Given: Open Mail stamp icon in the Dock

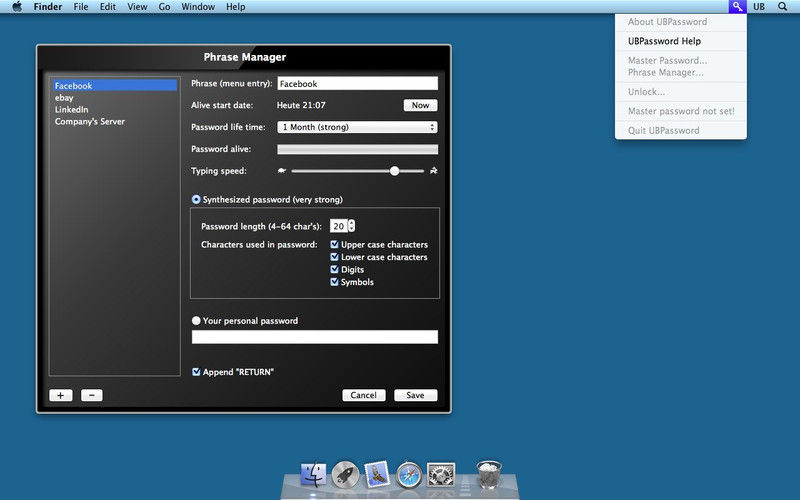Looking at the screenshot, I should 377,473.
